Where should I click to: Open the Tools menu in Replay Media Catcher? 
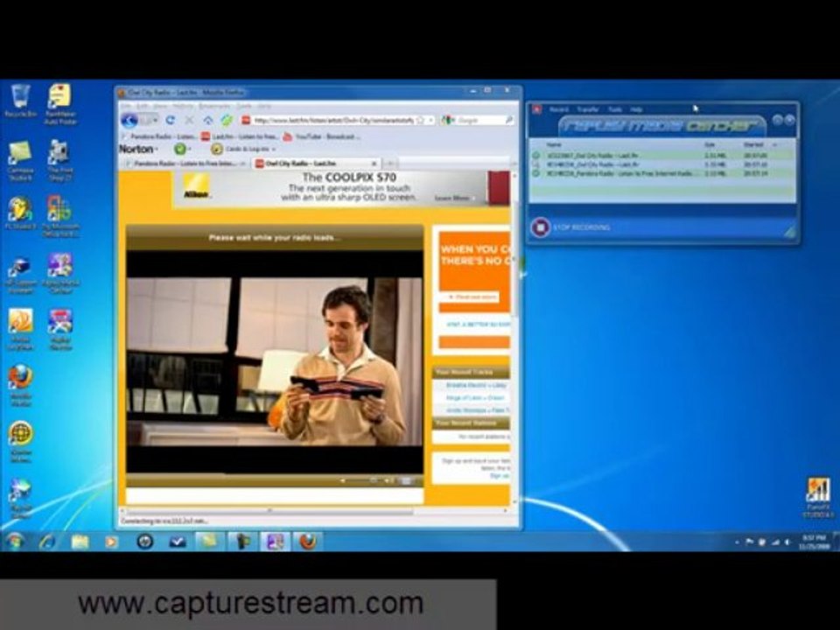click(614, 109)
